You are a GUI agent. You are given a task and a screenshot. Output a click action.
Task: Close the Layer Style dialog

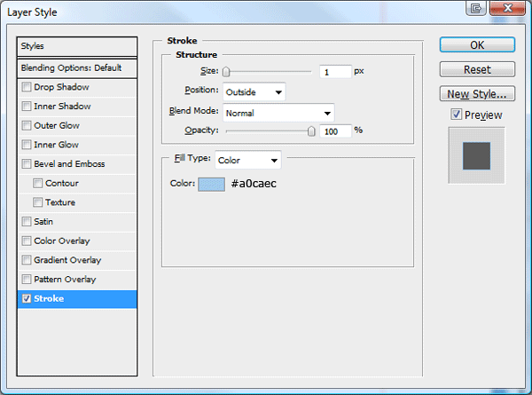(507, 7)
